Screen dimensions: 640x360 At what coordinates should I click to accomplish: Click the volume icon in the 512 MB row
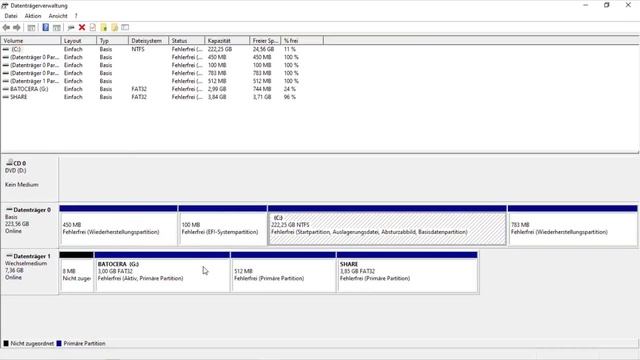coord(6,81)
